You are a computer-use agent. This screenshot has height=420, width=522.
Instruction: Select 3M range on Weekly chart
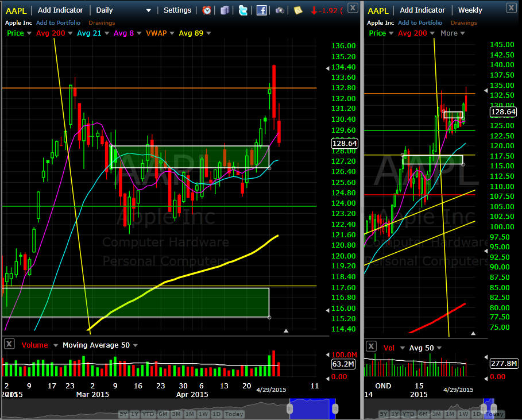(436, 414)
